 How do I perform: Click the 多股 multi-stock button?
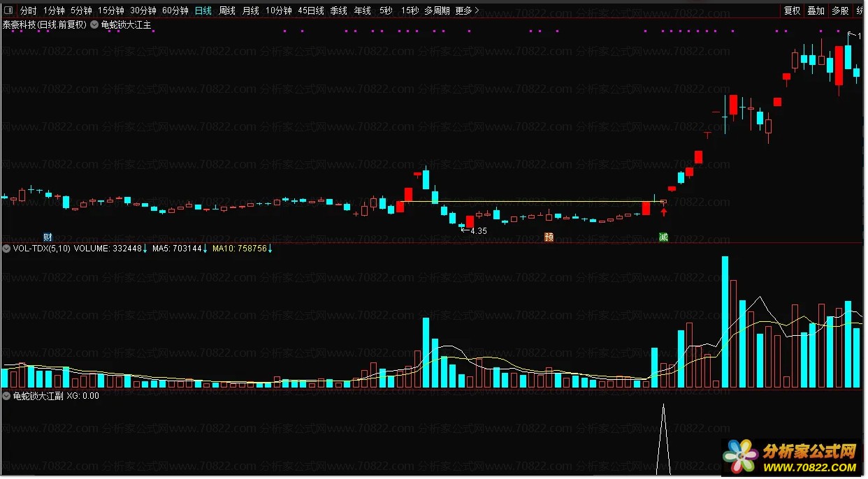tap(839, 10)
